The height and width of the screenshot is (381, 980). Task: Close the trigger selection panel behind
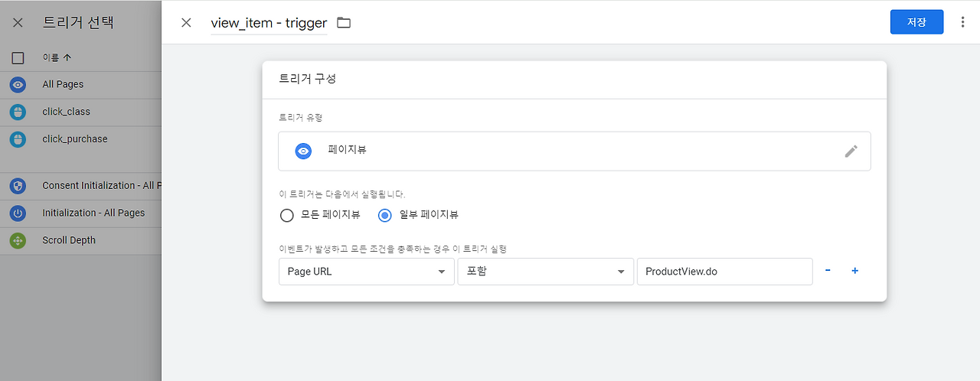(18, 22)
